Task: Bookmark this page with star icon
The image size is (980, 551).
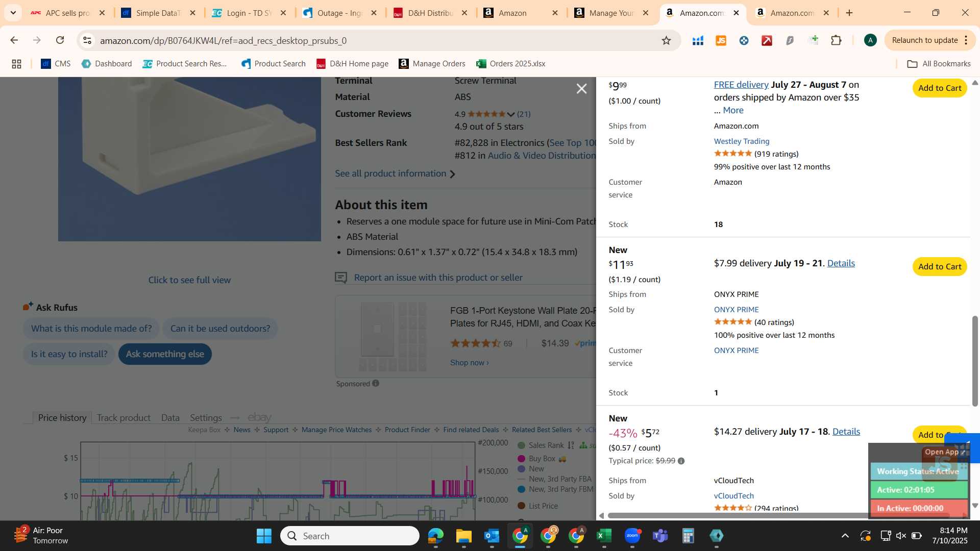Action: [666, 40]
